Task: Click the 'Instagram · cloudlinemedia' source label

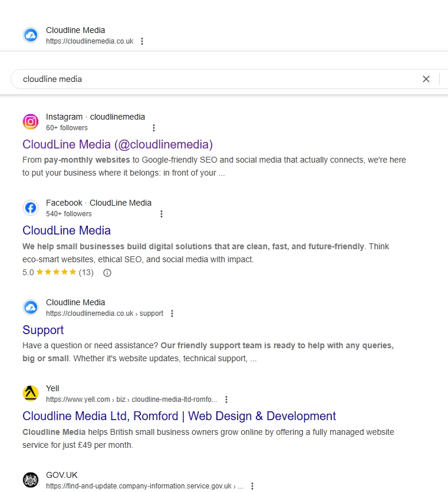Action: pos(95,117)
